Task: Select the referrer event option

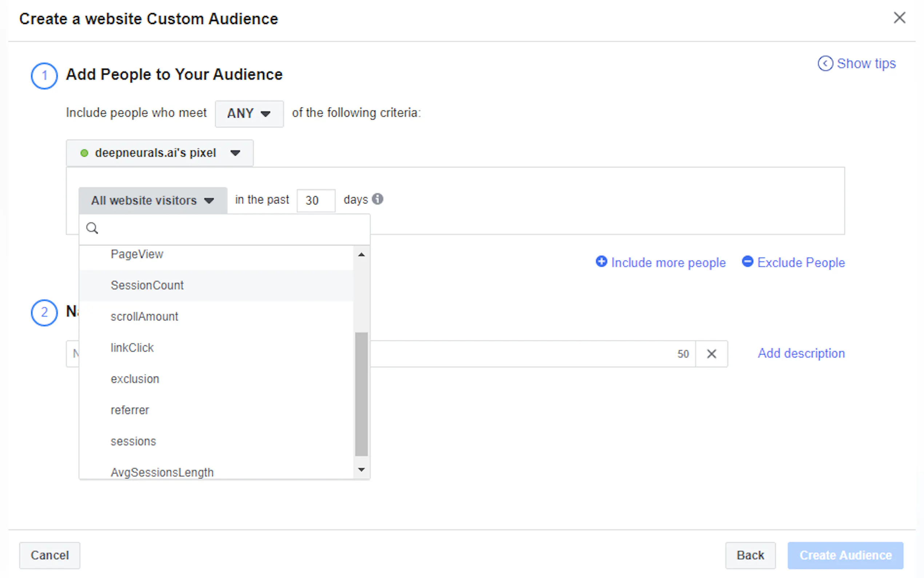Action: (x=130, y=410)
